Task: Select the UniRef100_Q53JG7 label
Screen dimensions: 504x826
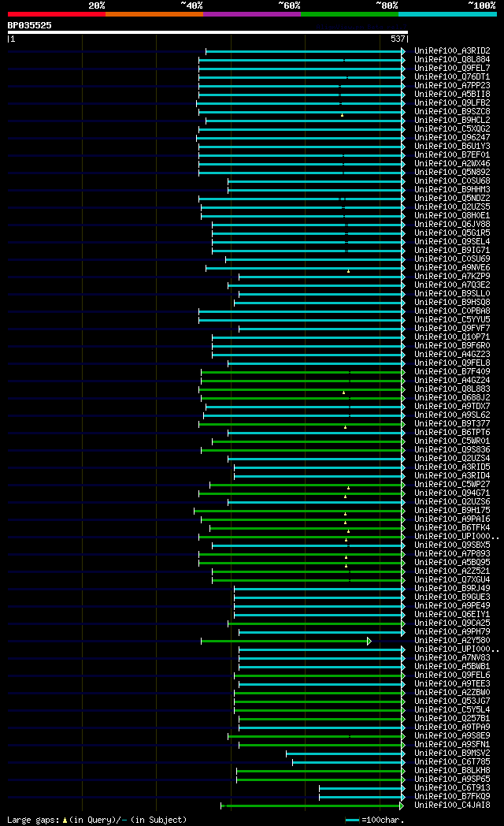Action: 452,701
